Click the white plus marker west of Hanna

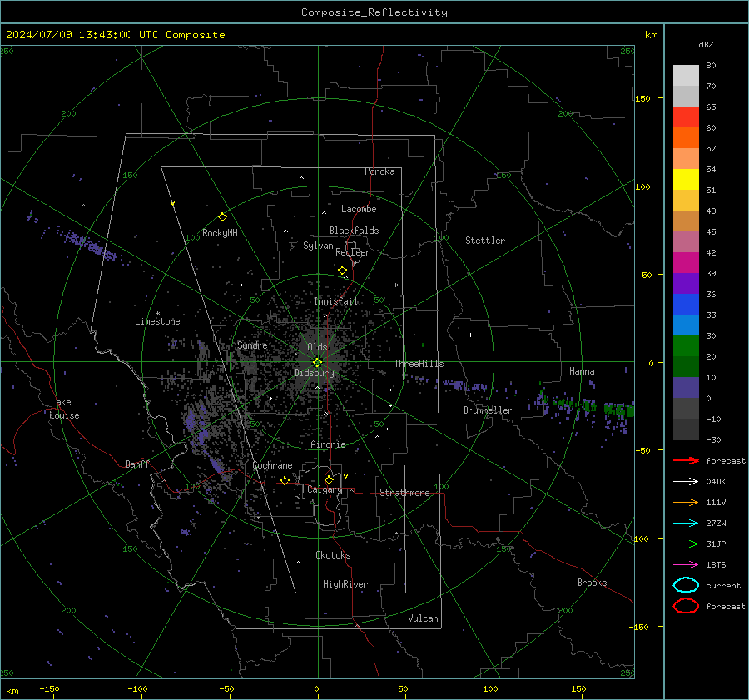[x=470, y=335]
